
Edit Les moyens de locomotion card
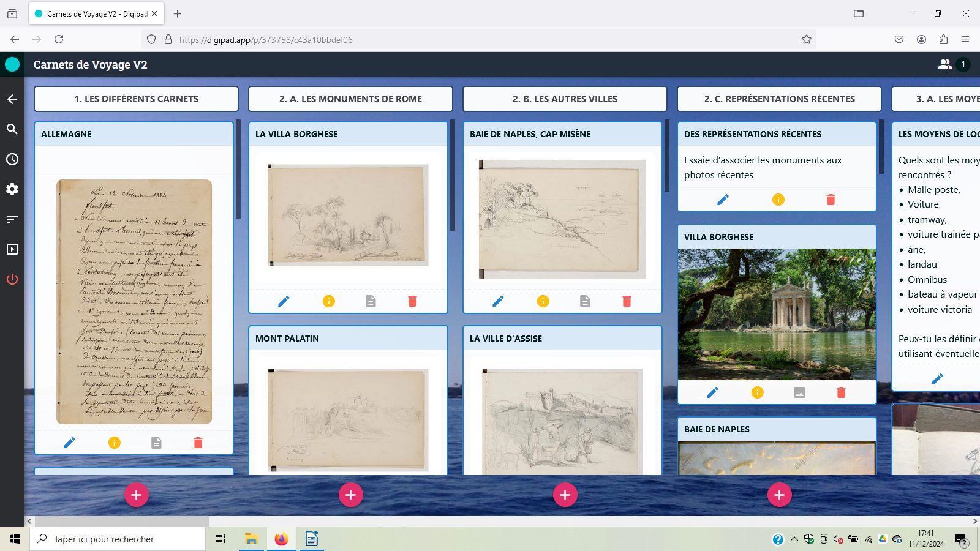tap(938, 379)
